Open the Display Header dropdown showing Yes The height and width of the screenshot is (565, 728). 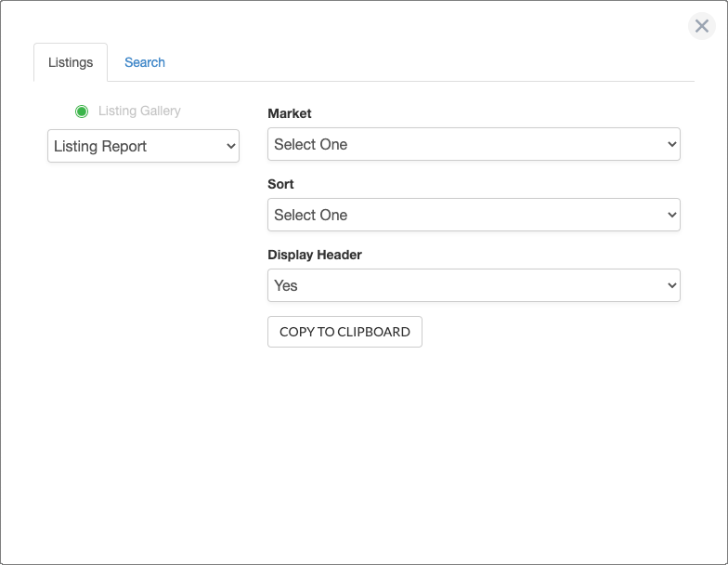tap(474, 285)
